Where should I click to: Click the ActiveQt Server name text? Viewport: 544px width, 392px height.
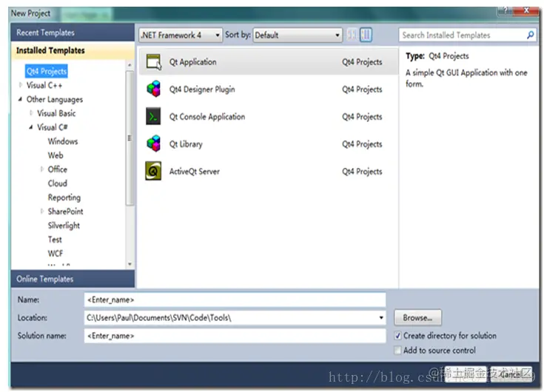point(194,172)
